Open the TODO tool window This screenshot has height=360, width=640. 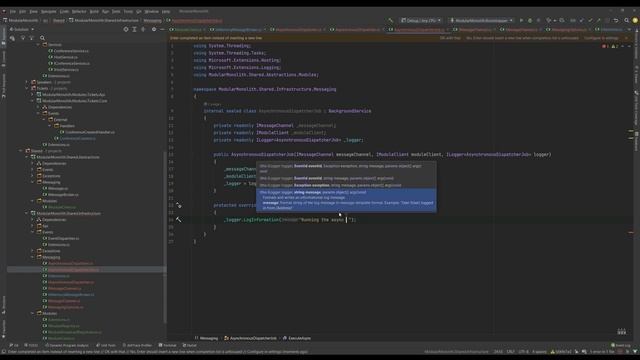coord(31,345)
